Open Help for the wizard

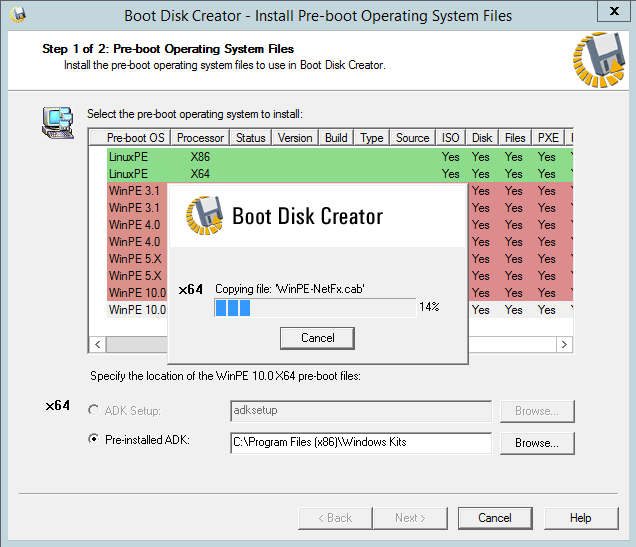coord(580,518)
